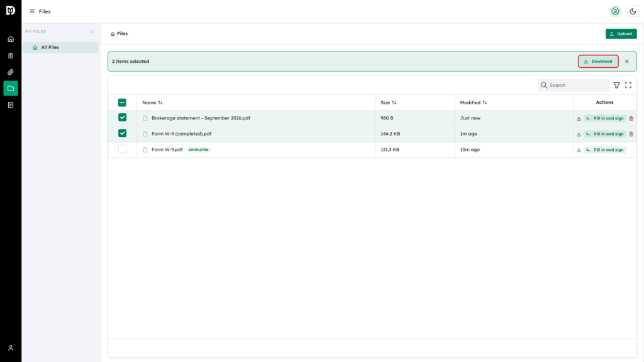Download the Brokerage statement file via row icon
Screen dimensions: 644x362
579,118
